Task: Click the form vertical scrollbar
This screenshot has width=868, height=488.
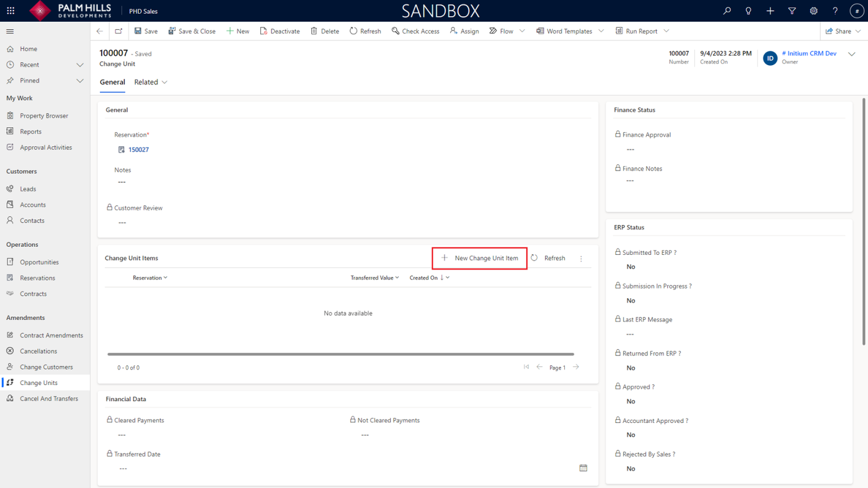Action: pyautogui.click(x=864, y=221)
